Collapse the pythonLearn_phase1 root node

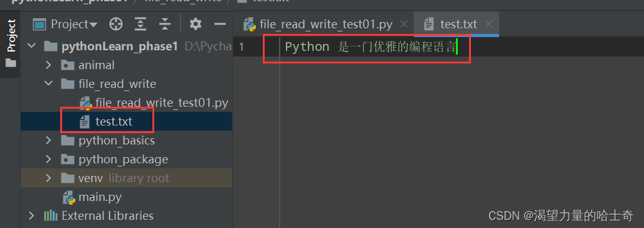(31, 46)
